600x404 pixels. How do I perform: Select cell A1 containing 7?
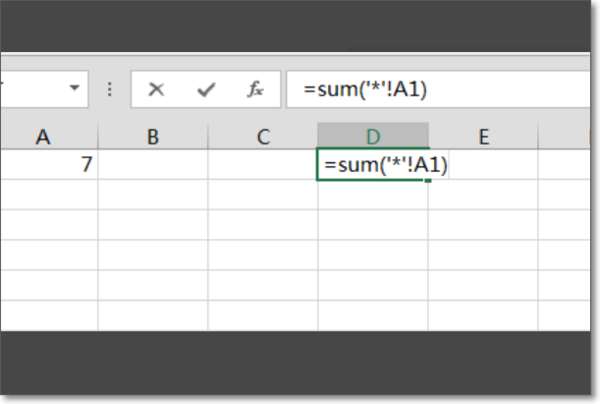pos(49,165)
